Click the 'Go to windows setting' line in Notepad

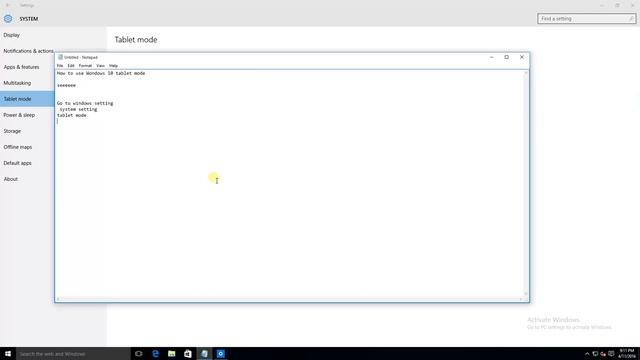(85, 103)
